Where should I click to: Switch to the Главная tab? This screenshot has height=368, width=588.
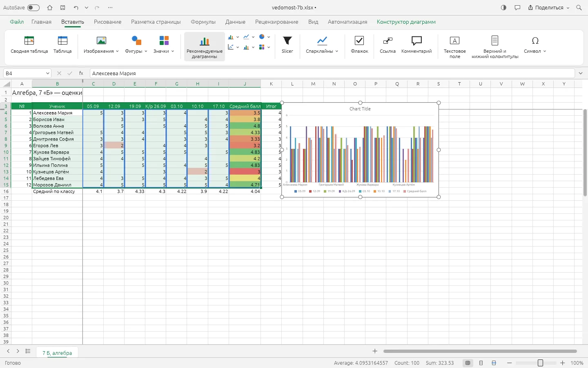(41, 22)
